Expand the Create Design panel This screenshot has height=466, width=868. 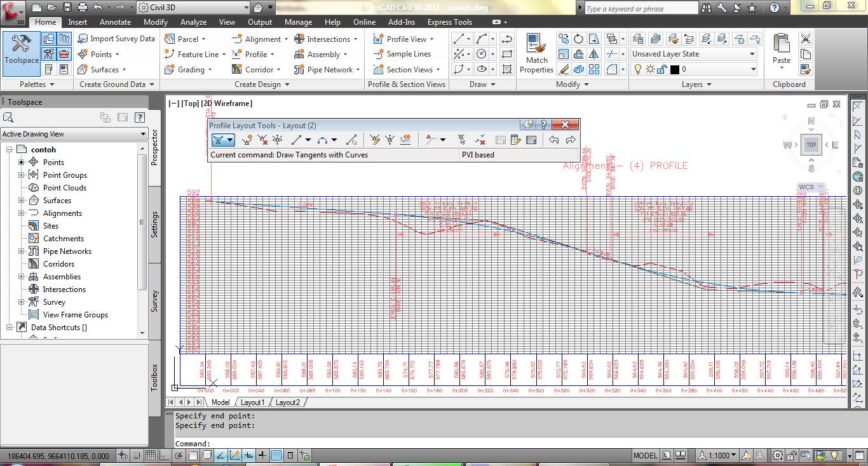click(262, 84)
